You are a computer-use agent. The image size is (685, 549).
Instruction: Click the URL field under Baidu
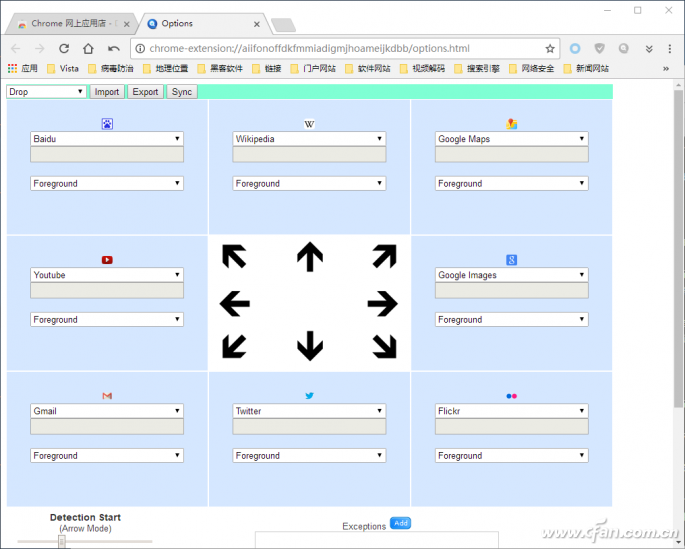coord(107,155)
